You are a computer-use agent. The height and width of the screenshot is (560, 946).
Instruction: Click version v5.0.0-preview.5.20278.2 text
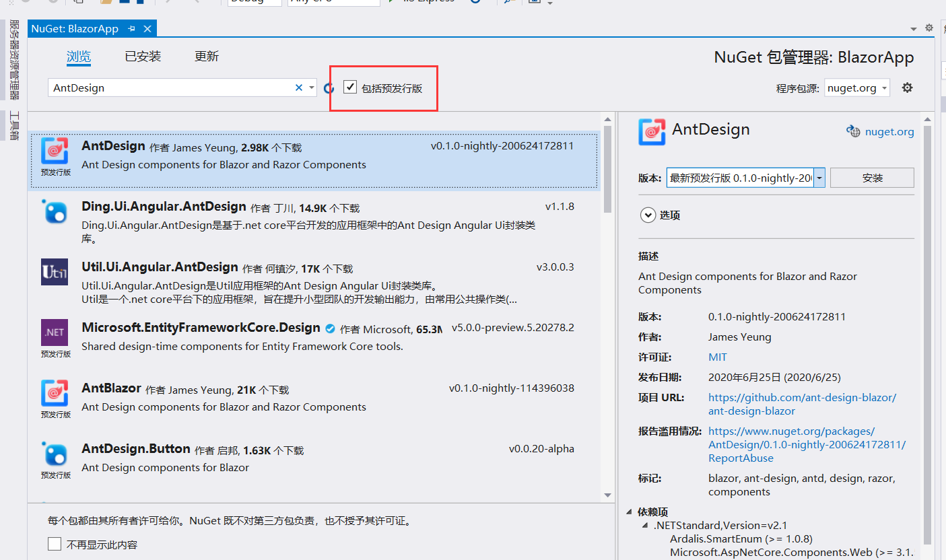click(x=513, y=328)
